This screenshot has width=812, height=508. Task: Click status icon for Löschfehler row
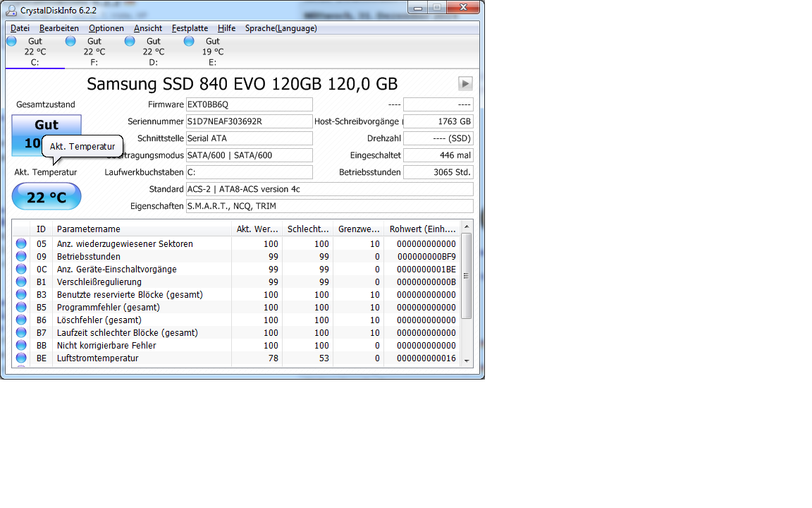pos(21,320)
